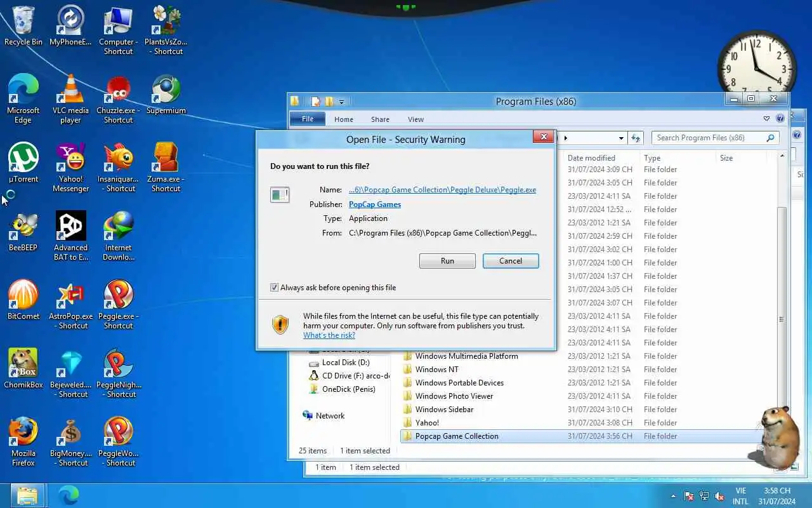The height and width of the screenshot is (508, 812).
Task: Select the ChomikBox desktop icon
Action: point(23,369)
